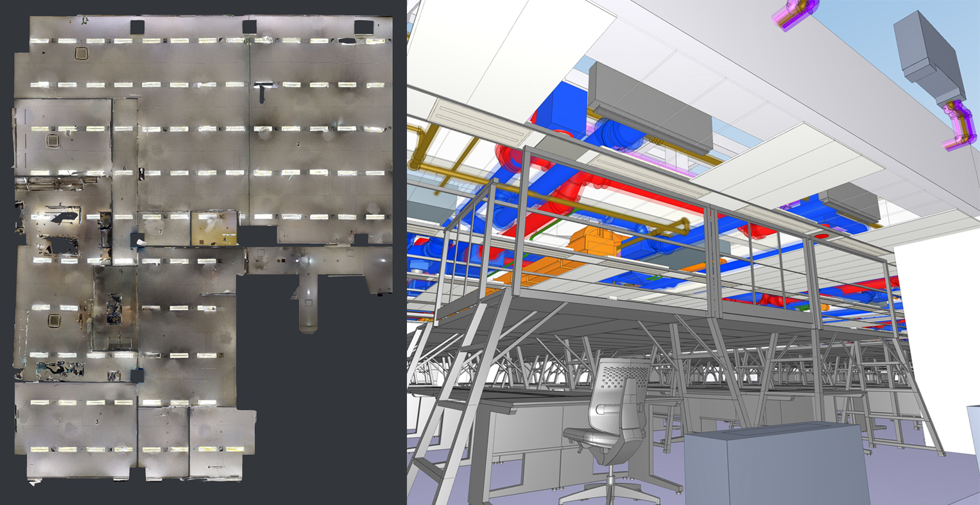Click the gray rooftop unit at top right
The height and width of the screenshot is (505, 980).
pos(929,55)
